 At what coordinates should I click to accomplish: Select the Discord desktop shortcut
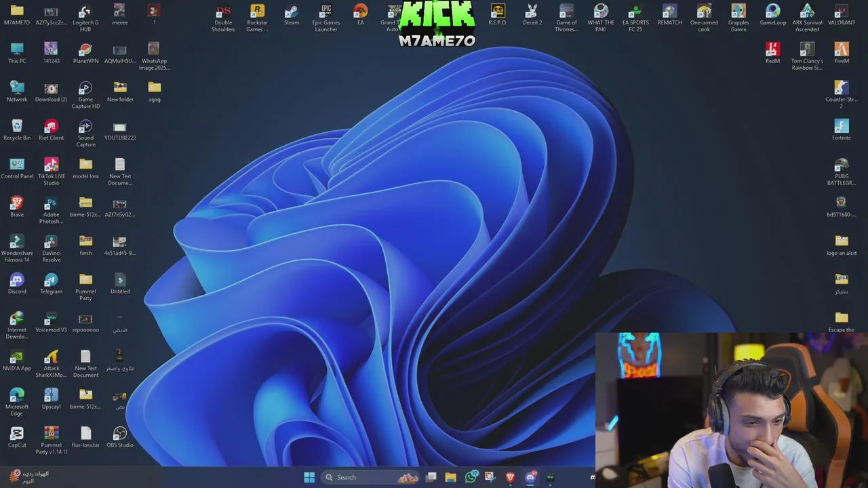pos(17,285)
